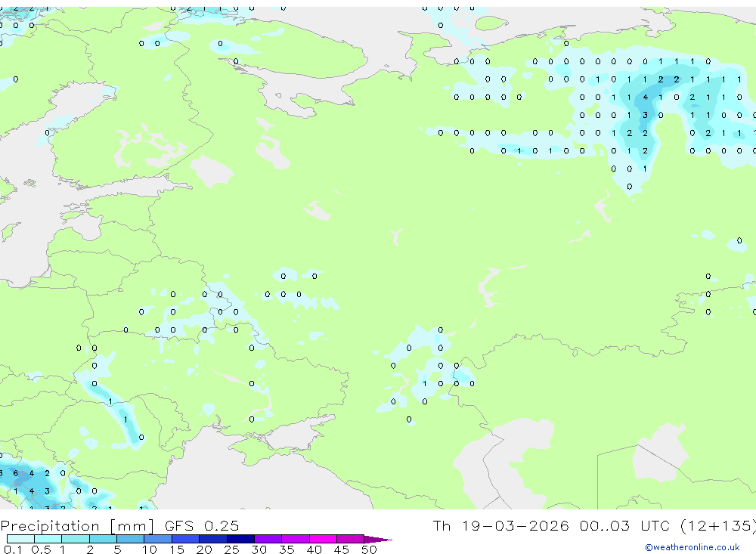Click the 2 to 5 mm legend swatch

click(103, 539)
